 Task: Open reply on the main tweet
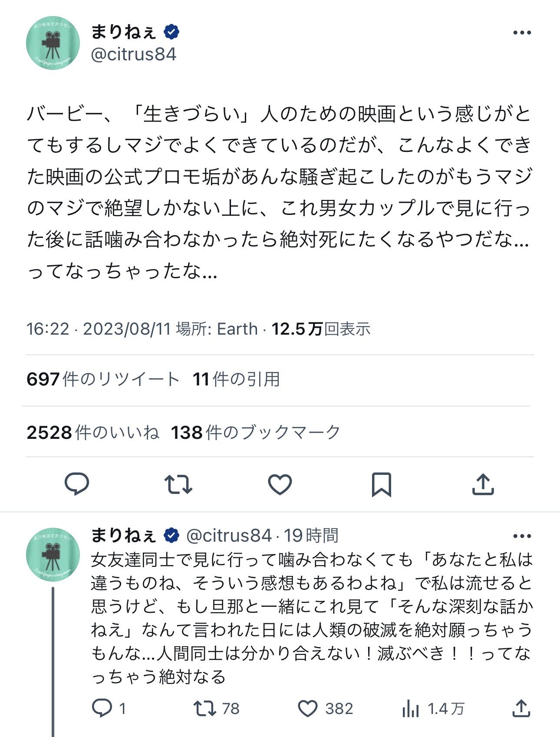[x=77, y=484]
